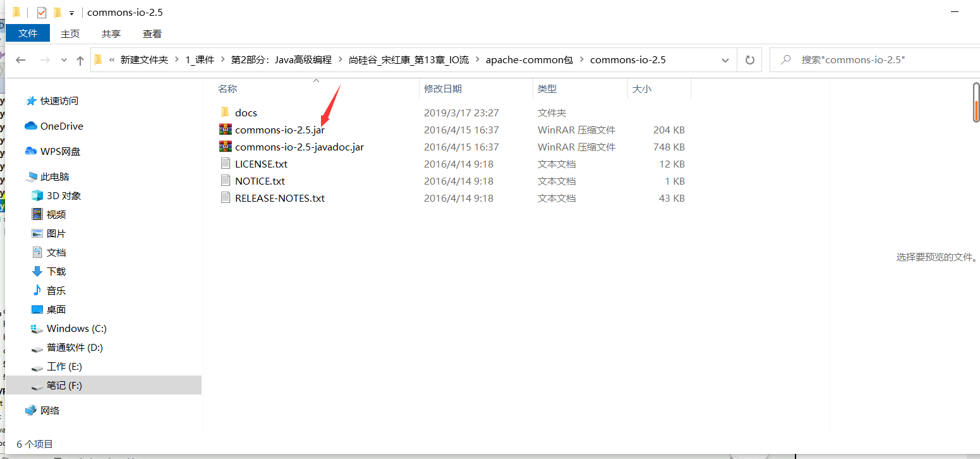
Task: Go back with the left arrow button
Action: 21,60
